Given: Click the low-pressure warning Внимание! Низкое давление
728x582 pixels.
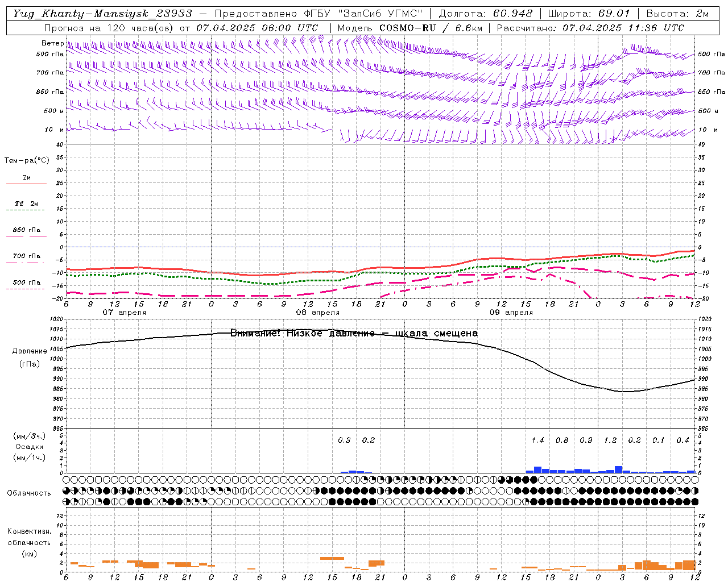Looking at the screenshot, I should 303,333.
